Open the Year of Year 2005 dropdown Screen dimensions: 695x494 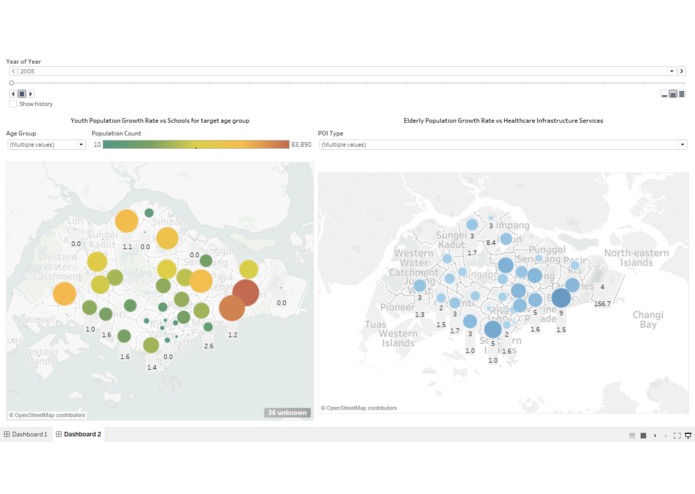pos(672,71)
